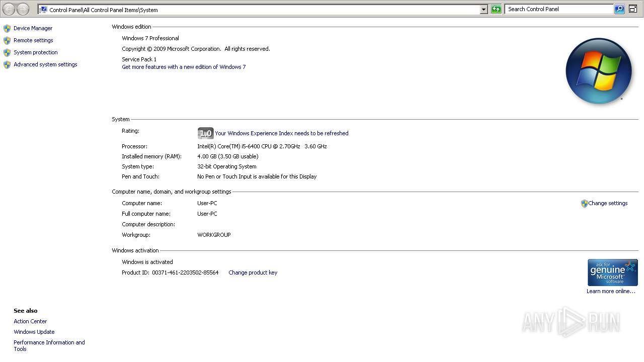Focus the Search Control Panel field
Viewport: 644px width, 362px height.
(559, 9)
